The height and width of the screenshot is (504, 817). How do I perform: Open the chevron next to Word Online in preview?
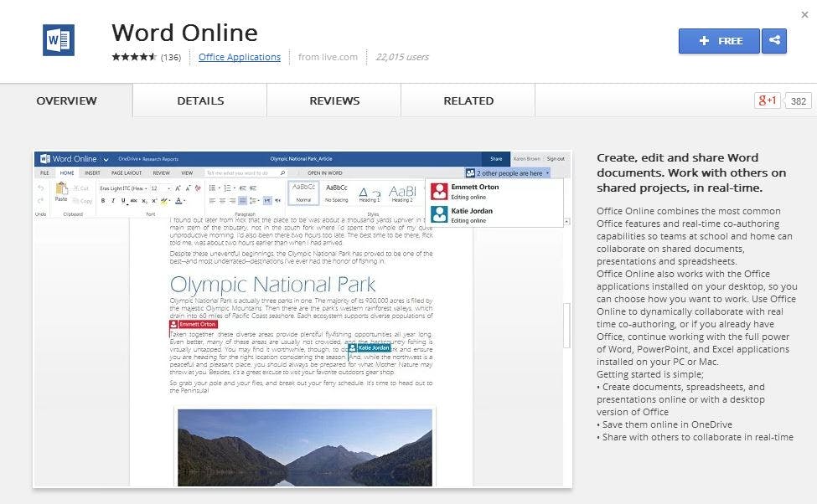[x=106, y=159]
